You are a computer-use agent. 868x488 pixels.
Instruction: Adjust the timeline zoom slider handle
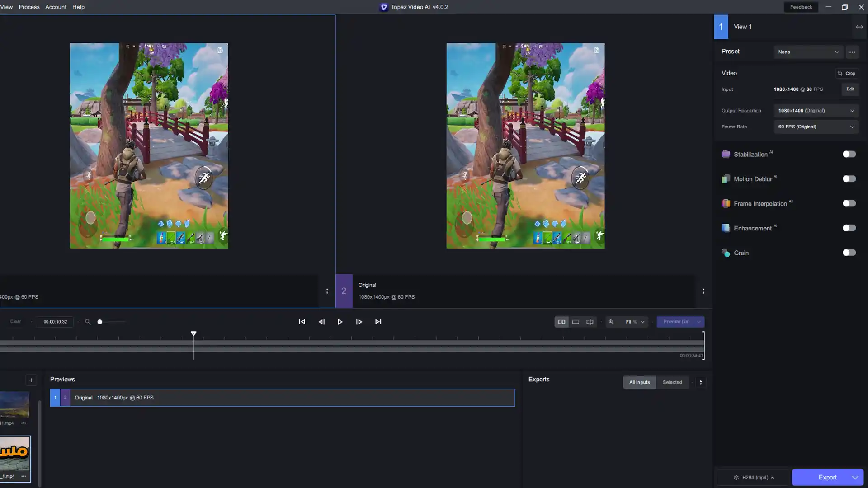100,322
